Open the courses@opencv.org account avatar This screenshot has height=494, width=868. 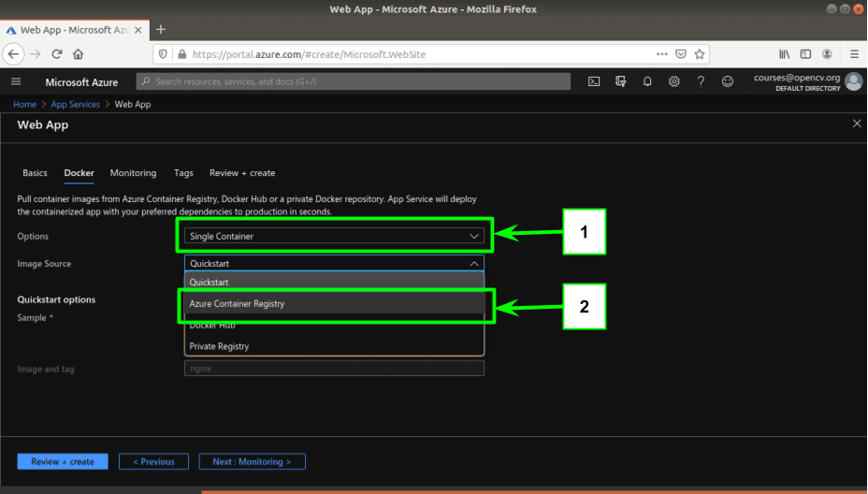pyautogui.click(x=854, y=82)
